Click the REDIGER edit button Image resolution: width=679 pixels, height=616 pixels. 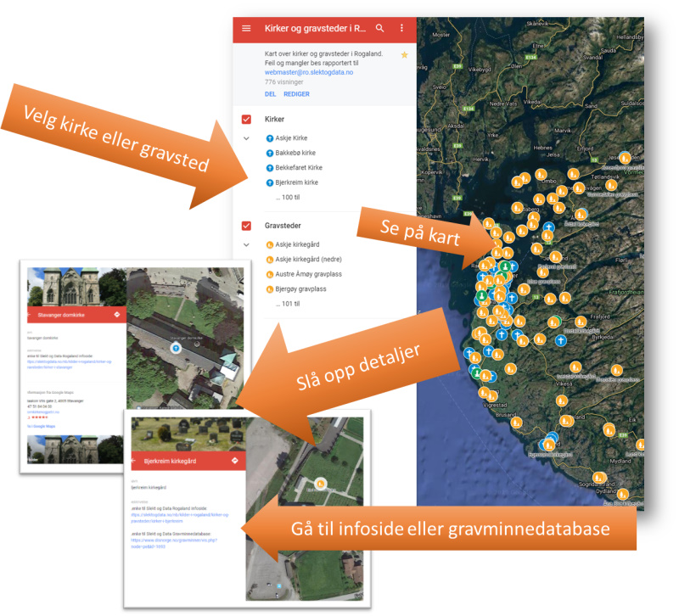[x=296, y=94]
